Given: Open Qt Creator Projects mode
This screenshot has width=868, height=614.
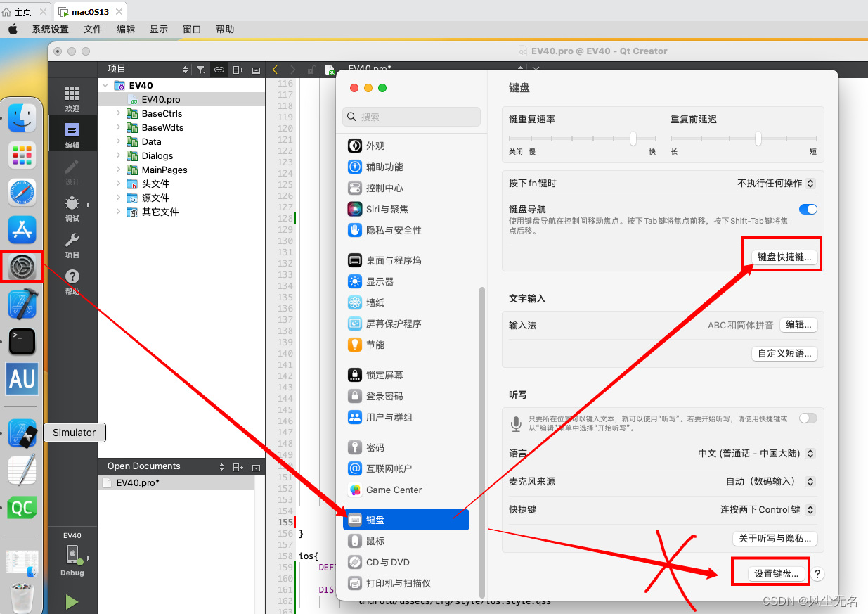Looking at the screenshot, I should click(x=72, y=245).
